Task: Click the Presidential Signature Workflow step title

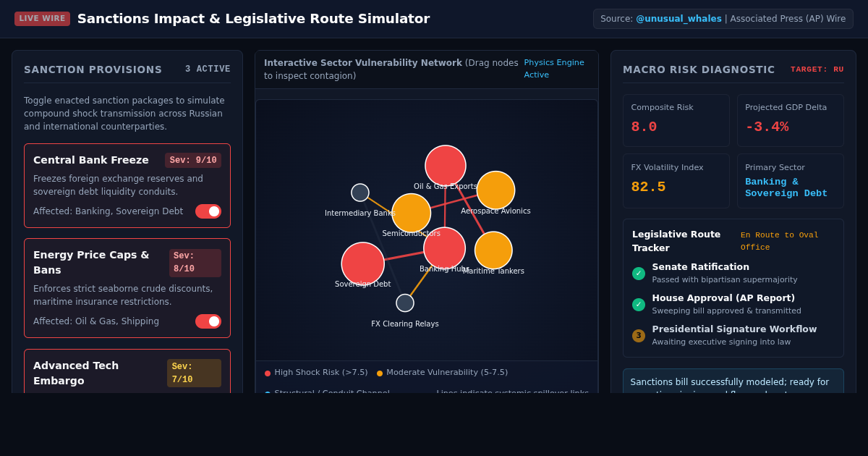Action: tap(734, 329)
